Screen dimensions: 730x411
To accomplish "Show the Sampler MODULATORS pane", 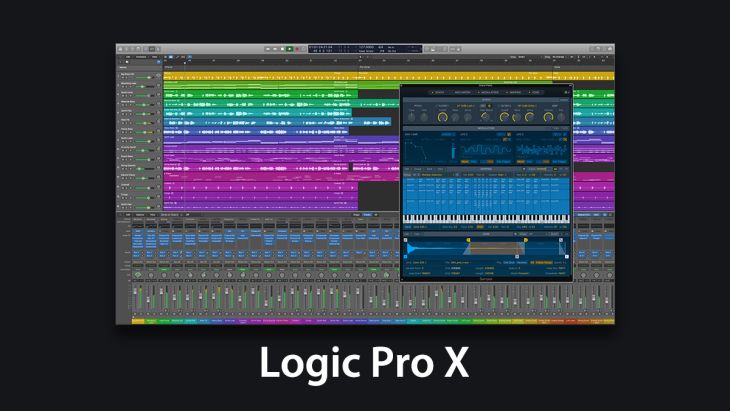I will pyautogui.click(x=489, y=92).
